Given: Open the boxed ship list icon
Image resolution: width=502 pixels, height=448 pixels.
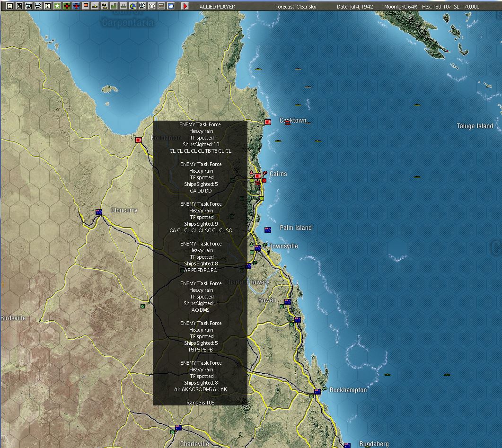Looking at the screenshot, I should [38, 6].
